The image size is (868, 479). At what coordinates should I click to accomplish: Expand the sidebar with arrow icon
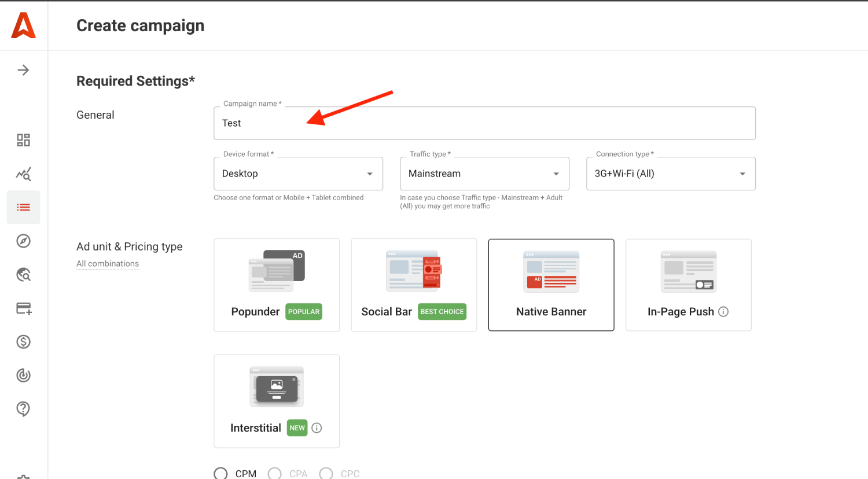[23, 70]
